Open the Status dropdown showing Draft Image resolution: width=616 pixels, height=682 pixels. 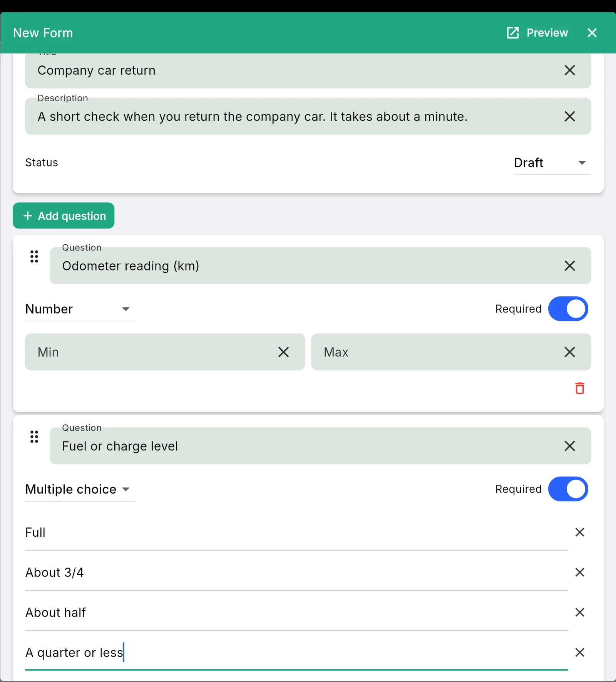point(552,163)
